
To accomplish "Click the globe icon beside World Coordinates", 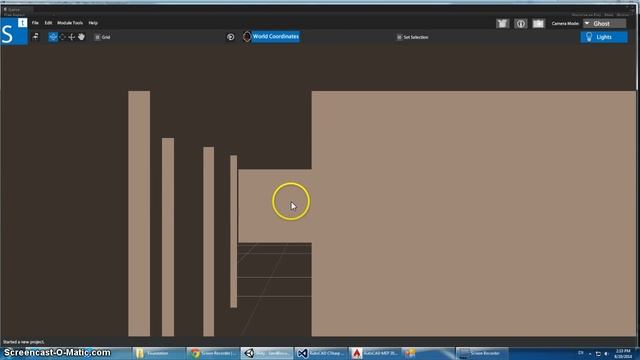I will click(247, 37).
